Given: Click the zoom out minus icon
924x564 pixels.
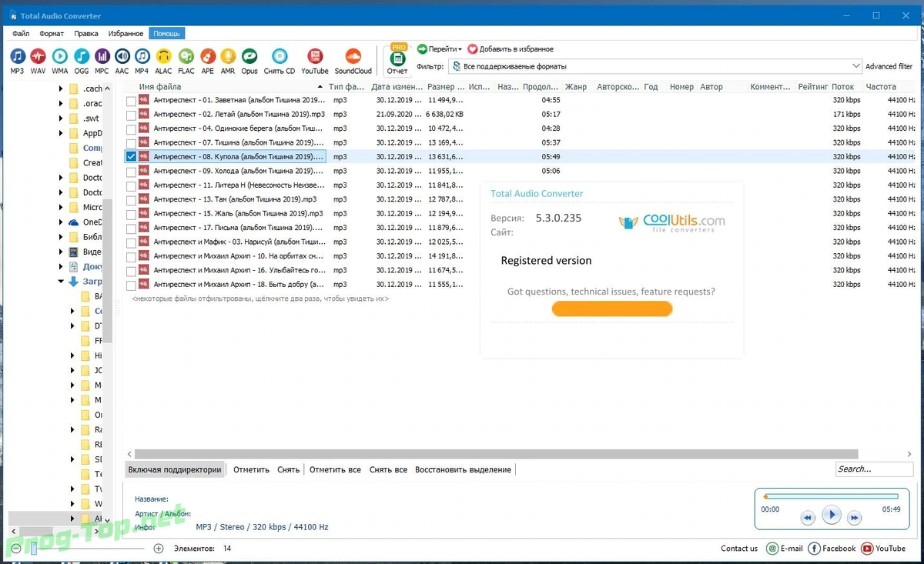Looking at the screenshot, I should pyautogui.click(x=15, y=549).
